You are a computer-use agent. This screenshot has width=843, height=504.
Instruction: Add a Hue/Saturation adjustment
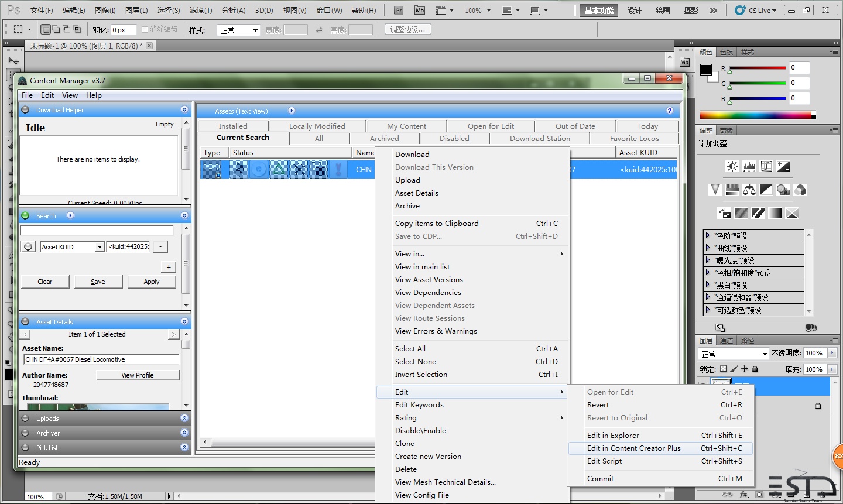pos(732,190)
